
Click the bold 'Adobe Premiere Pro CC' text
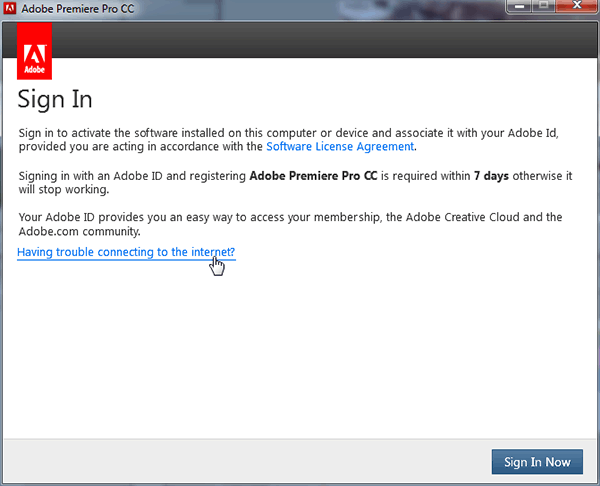pyautogui.click(x=313, y=176)
